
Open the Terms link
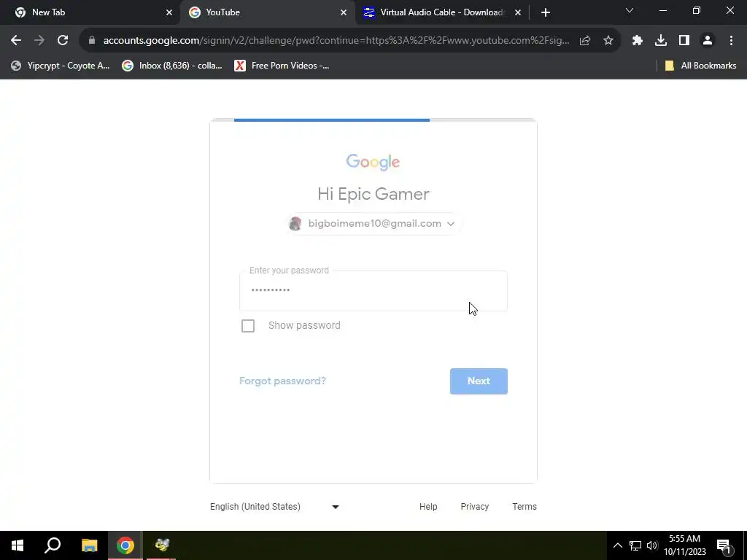525,507
